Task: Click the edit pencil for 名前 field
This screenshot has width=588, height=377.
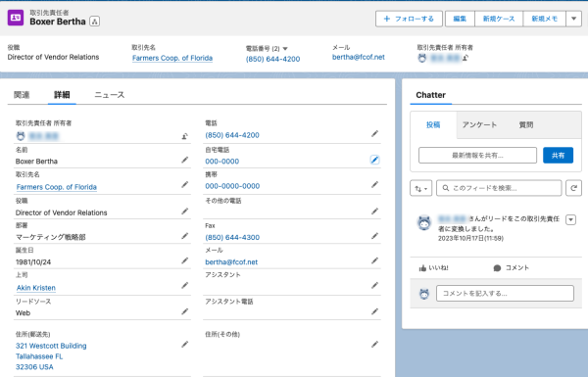Action: pyautogui.click(x=185, y=160)
